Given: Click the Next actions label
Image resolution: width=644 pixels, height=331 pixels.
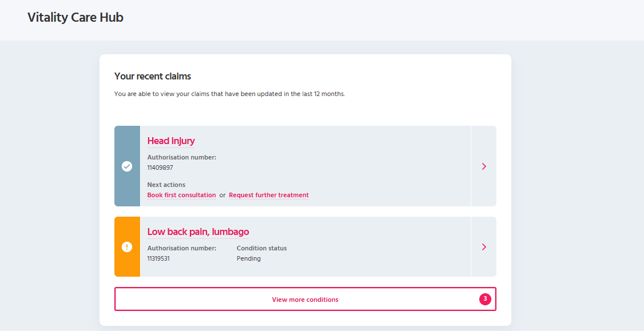Looking at the screenshot, I should 166,185.
